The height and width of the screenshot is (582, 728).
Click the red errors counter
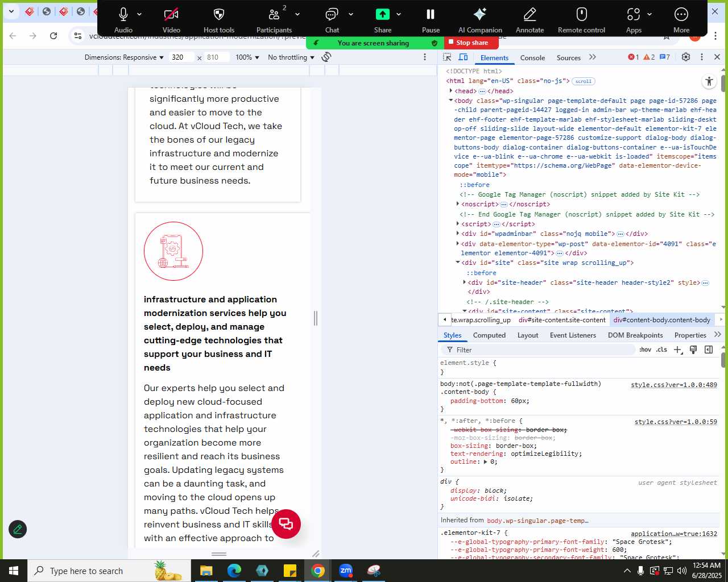[x=634, y=57]
